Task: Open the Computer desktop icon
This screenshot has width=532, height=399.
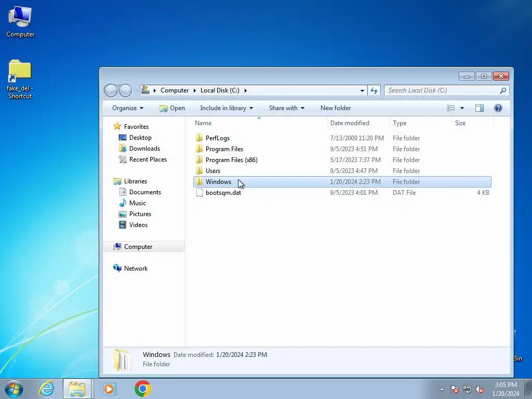Action: point(20,21)
